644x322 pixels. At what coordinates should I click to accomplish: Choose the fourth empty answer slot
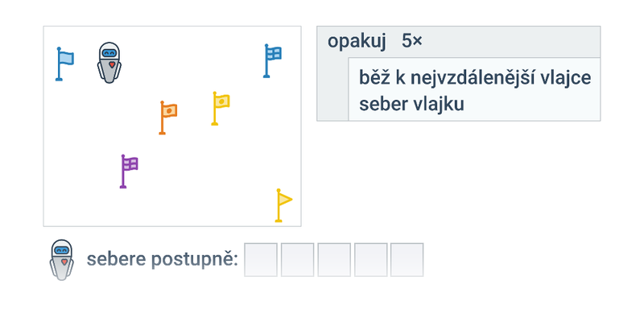pos(370,259)
